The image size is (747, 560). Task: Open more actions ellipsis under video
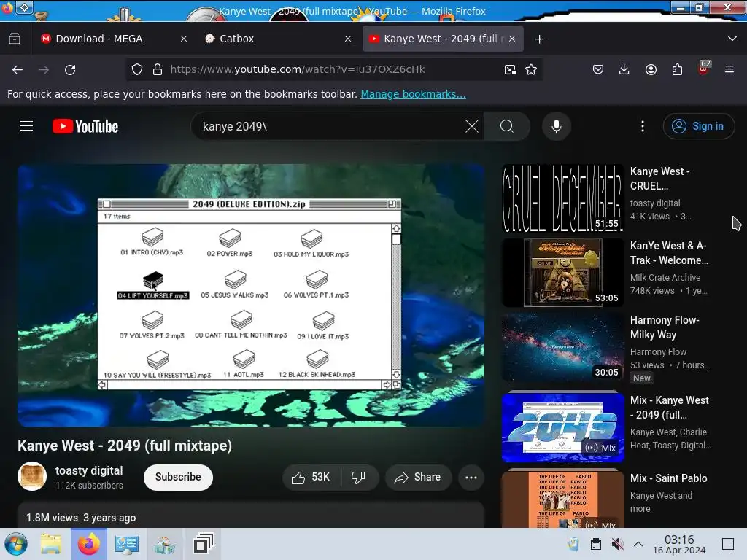point(471,477)
